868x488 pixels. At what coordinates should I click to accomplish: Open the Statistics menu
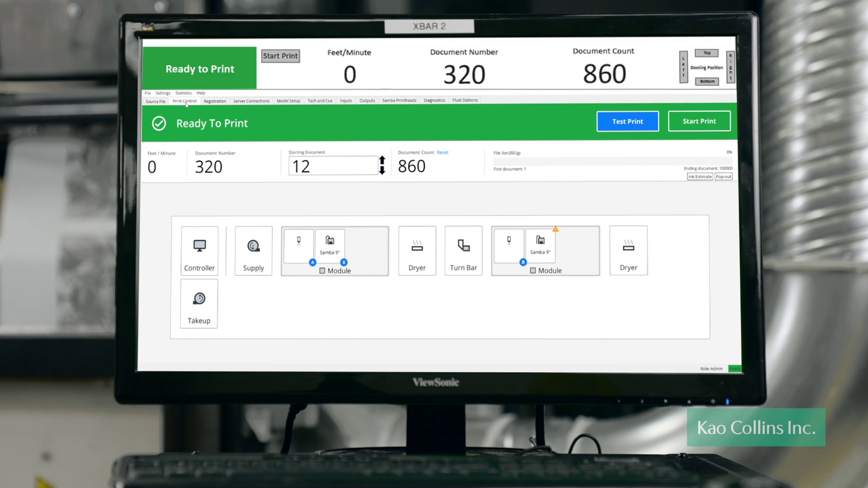pos(183,93)
